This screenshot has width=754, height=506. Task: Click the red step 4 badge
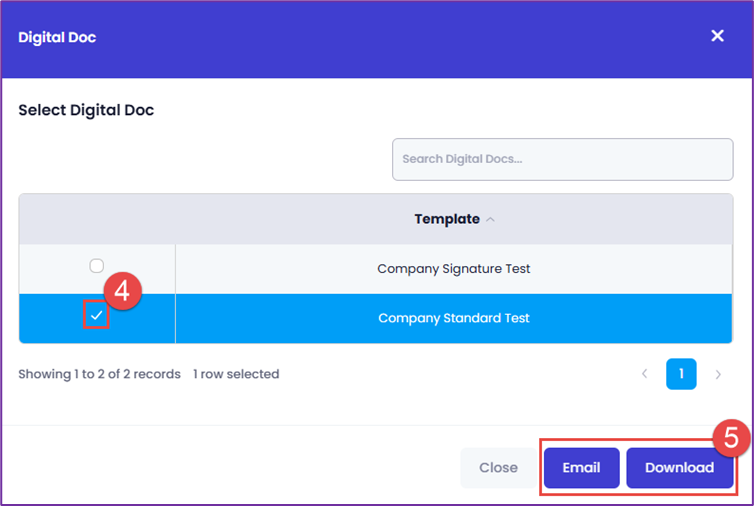(x=122, y=292)
